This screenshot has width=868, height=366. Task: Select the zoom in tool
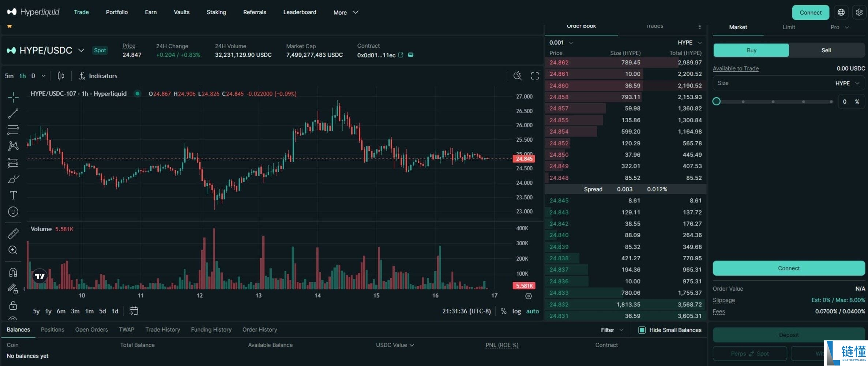(x=13, y=250)
